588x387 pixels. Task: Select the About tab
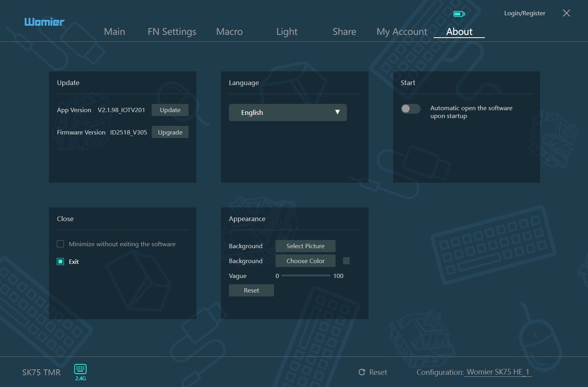pyautogui.click(x=459, y=32)
